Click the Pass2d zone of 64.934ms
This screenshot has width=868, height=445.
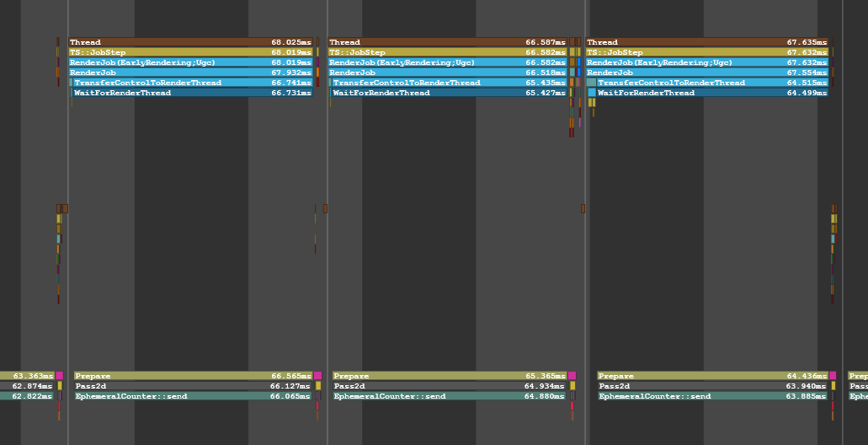pos(450,386)
